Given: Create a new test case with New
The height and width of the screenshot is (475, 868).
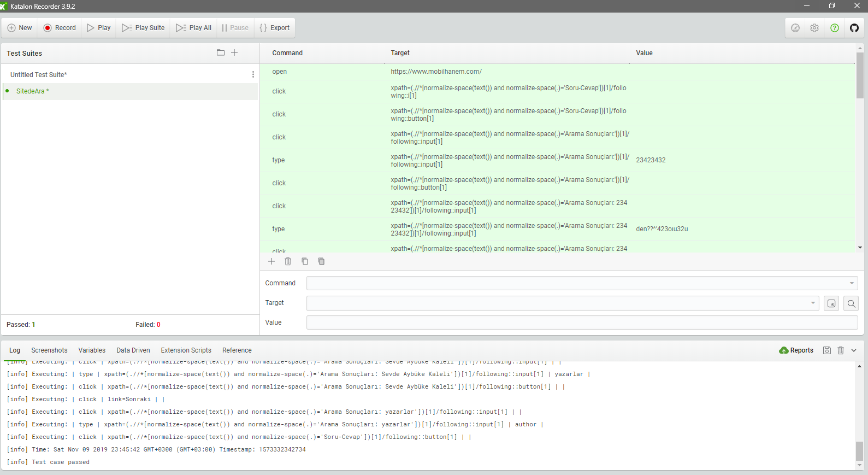Looking at the screenshot, I should (x=20, y=28).
